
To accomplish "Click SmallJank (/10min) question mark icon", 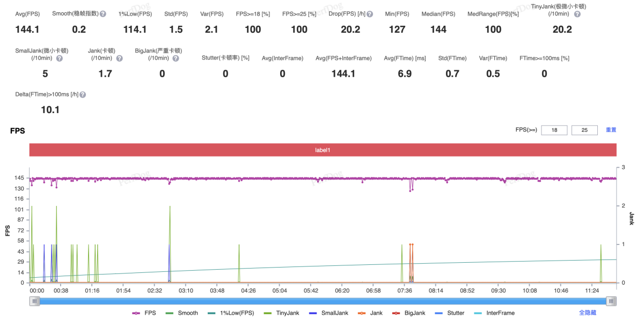I will [60, 58].
